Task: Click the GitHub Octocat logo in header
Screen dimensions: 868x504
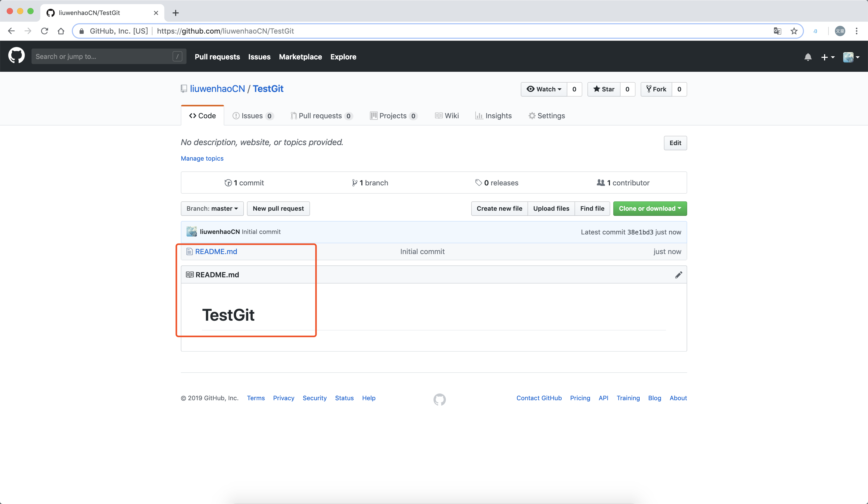Action: (16, 56)
